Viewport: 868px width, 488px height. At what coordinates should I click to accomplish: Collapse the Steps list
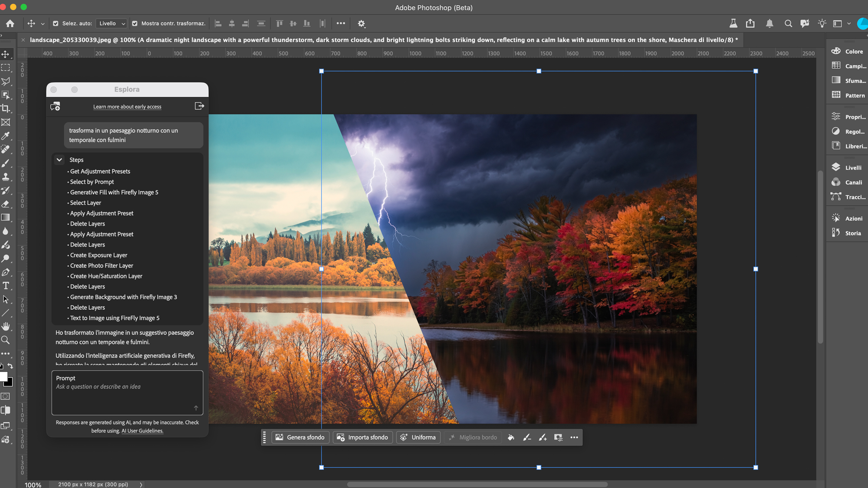59,160
